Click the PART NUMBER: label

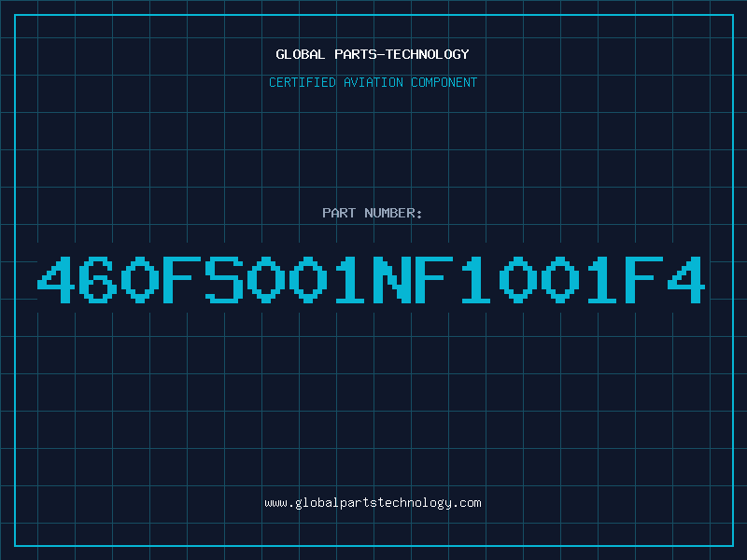[x=373, y=213]
